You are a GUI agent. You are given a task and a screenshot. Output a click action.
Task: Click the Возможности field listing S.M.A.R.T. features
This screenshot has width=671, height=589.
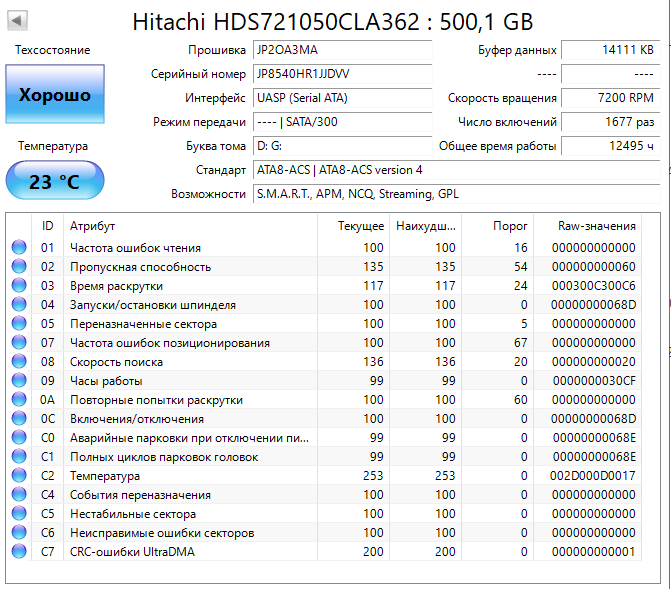pyautogui.click(x=456, y=194)
